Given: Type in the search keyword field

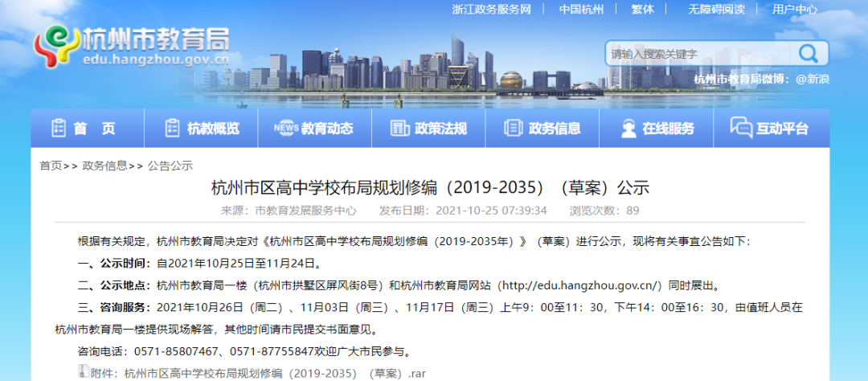Looking at the screenshot, I should (697, 54).
